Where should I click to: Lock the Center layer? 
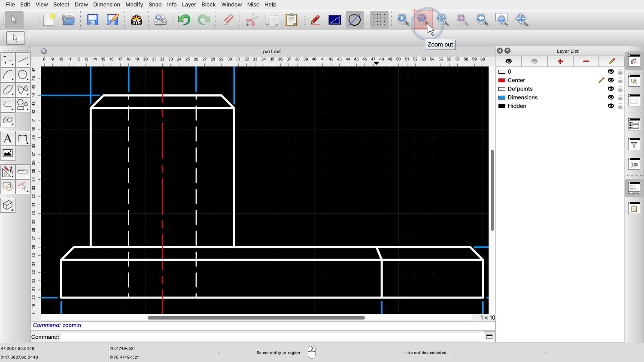(620, 80)
